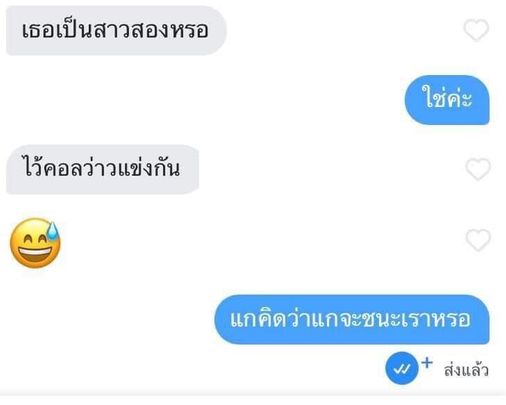The height and width of the screenshot is (405, 506).
Task: Show delivery details via the double check circle
Action: [x=402, y=368]
